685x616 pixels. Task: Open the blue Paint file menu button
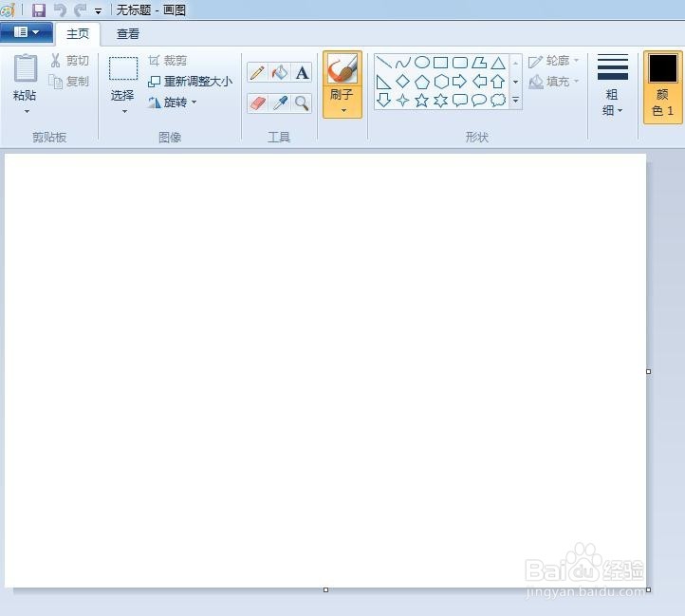(x=27, y=33)
